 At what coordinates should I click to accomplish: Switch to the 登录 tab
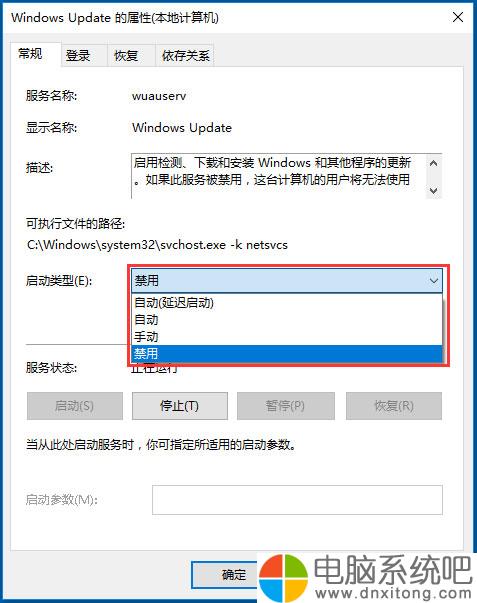coord(78,56)
